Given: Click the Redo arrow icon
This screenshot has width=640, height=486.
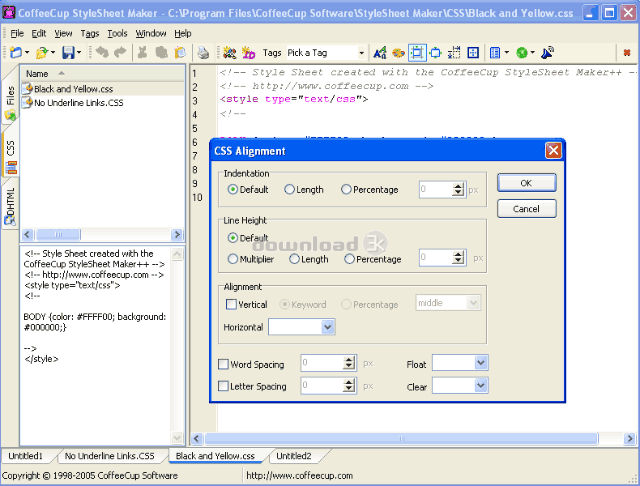Looking at the screenshot, I should tap(120, 52).
